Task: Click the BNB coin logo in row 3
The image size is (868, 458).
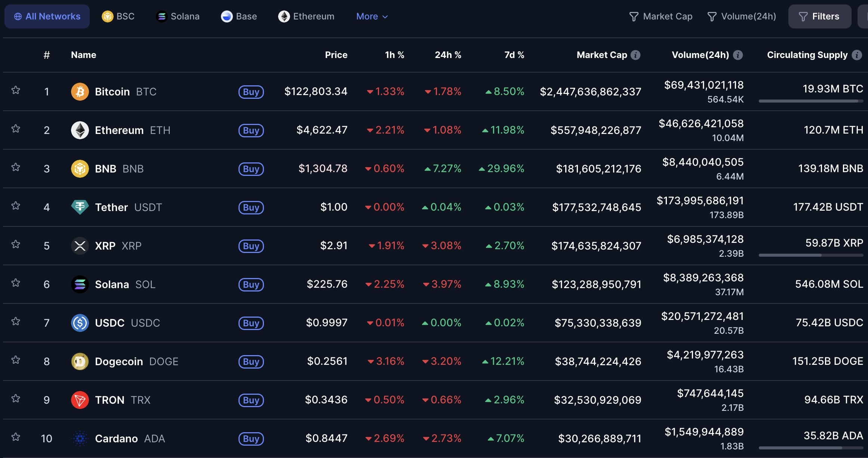Action: pos(80,169)
